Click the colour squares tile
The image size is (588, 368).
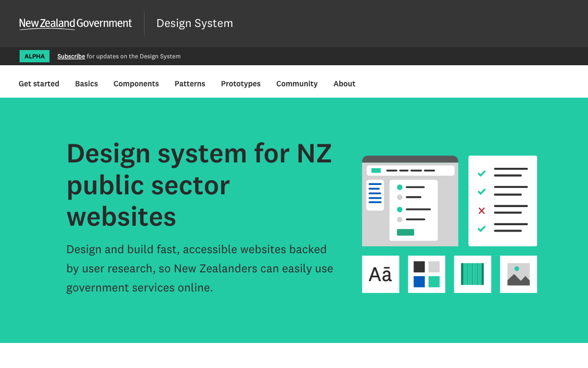[x=427, y=274]
